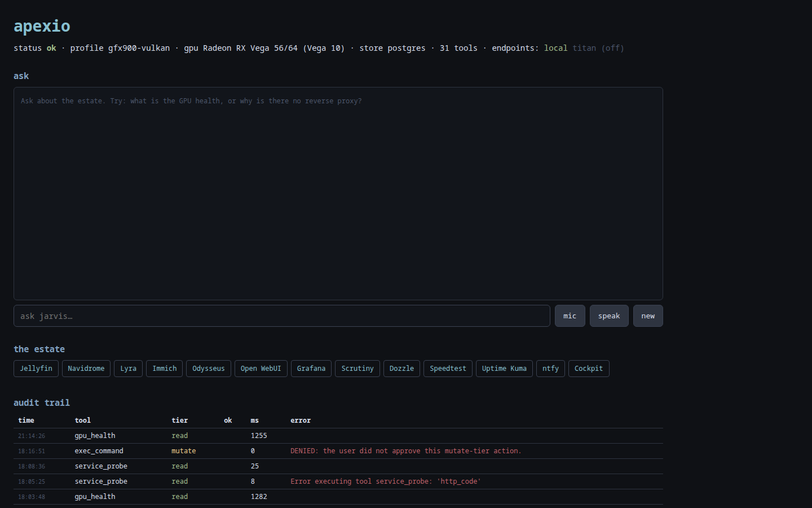The width and height of the screenshot is (812, 508).
Task: Open the Scrutiny service link
Action: [358, 369]
